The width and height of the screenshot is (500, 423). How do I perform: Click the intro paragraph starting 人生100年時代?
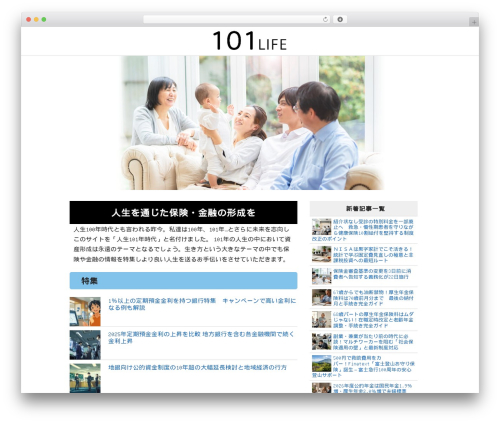pyautogui.click(x=182, y=244)
